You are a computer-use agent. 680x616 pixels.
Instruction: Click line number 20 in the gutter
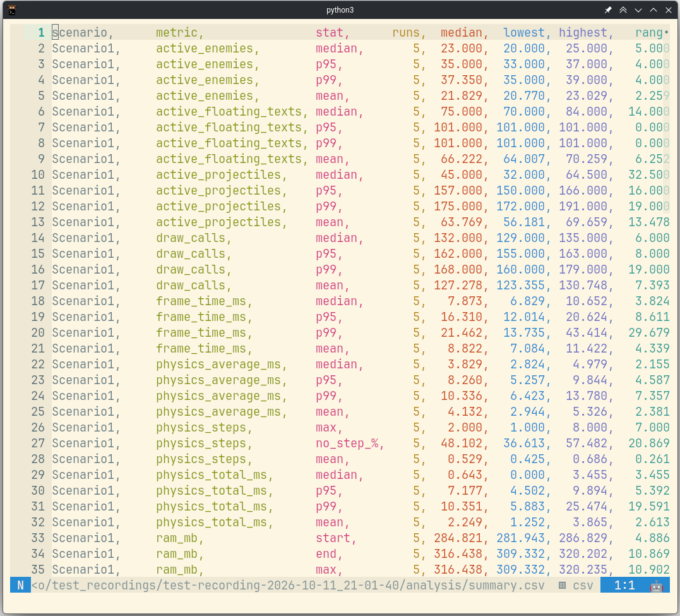[38, 332]
